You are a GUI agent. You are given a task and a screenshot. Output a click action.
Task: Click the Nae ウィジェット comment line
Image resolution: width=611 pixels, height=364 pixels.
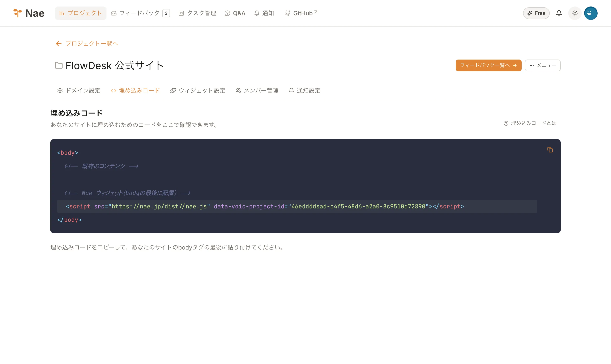click(x=127, y=193)
